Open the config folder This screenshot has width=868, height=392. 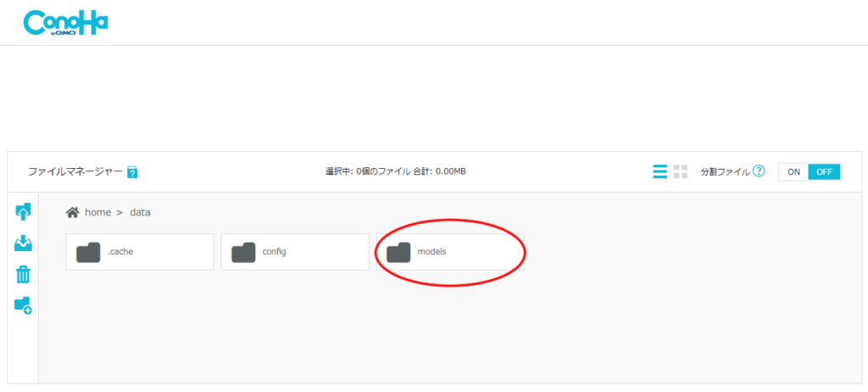click(294, 252)
